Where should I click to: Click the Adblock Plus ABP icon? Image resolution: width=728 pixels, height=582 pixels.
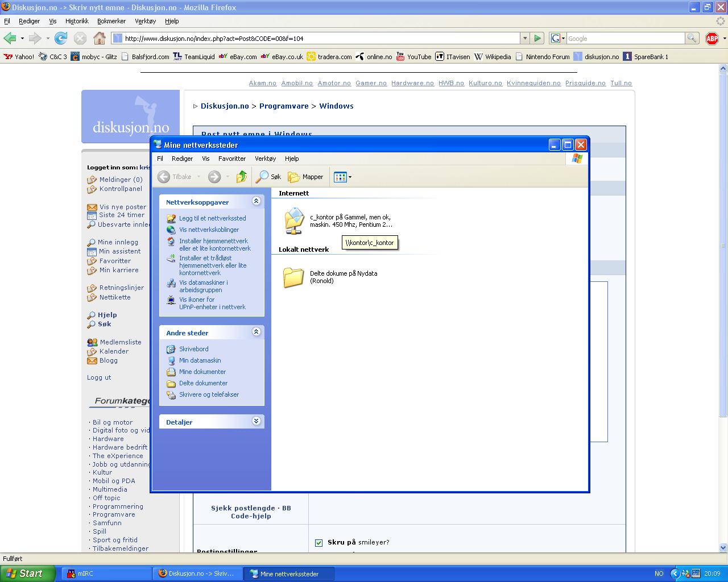point(712,38)
